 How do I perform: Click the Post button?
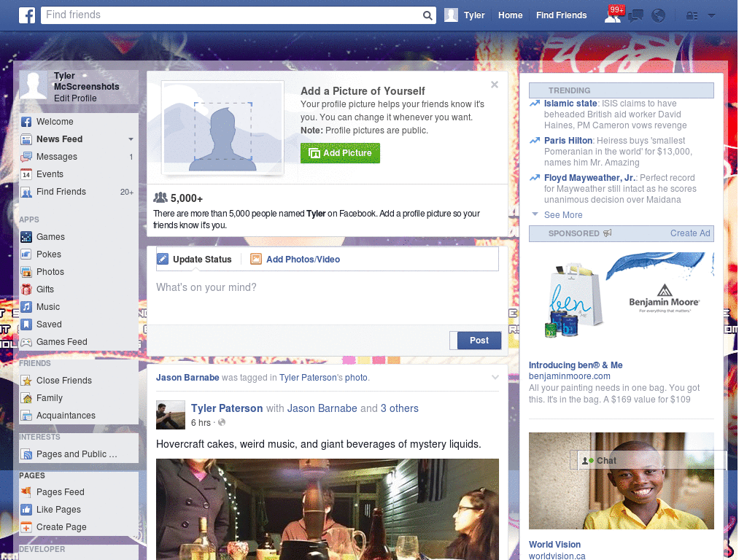tap(479, 340)
